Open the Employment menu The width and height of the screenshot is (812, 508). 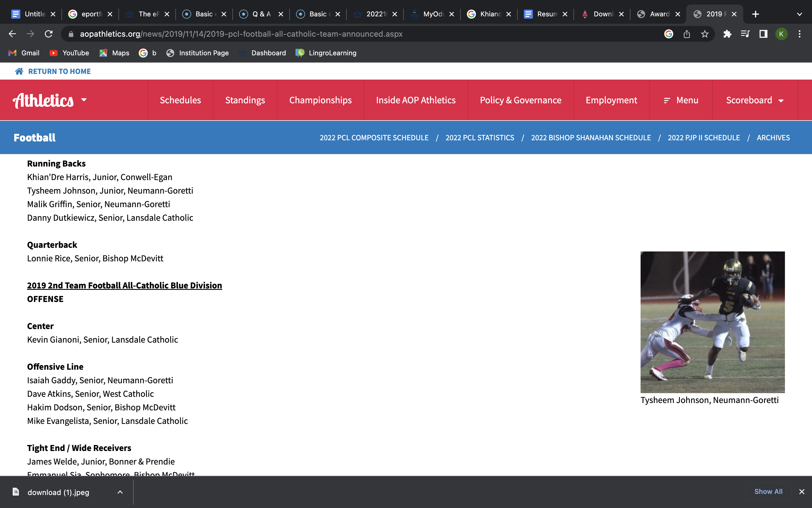tap(611, 100)
